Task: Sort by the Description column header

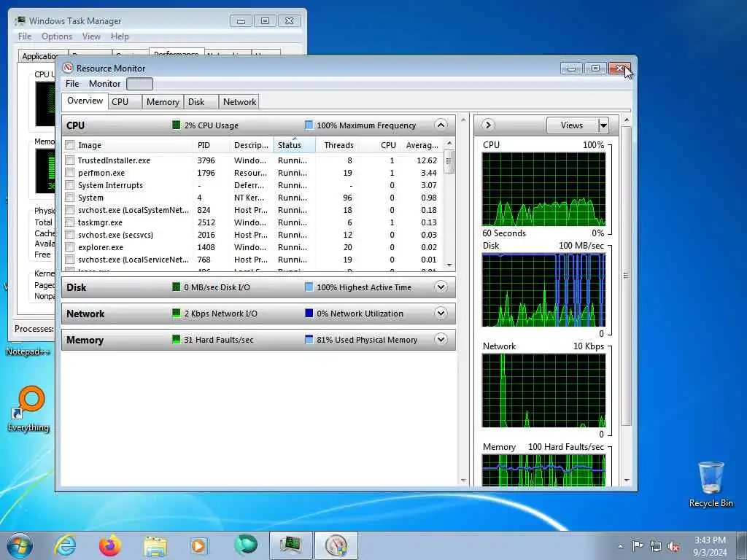Action: [x=251, y=145]
